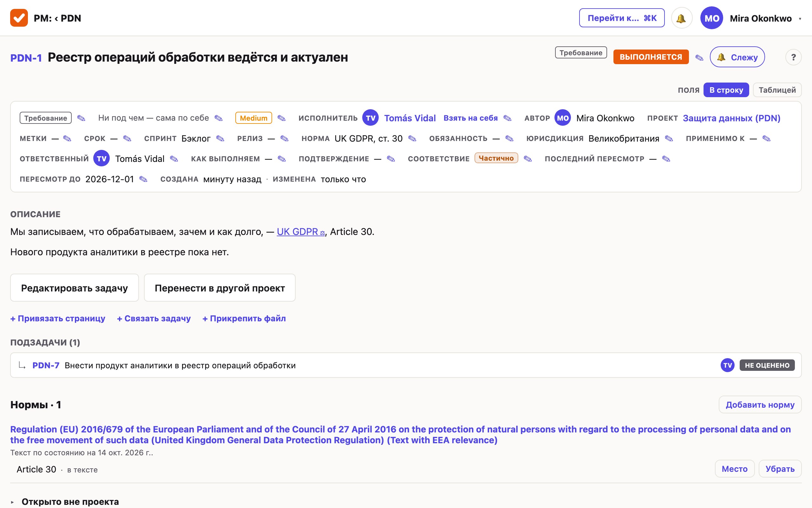Screen dimensions: 812x508
Task: Edit the Норма UK GDPR pencil
Action: coord(412,138)
